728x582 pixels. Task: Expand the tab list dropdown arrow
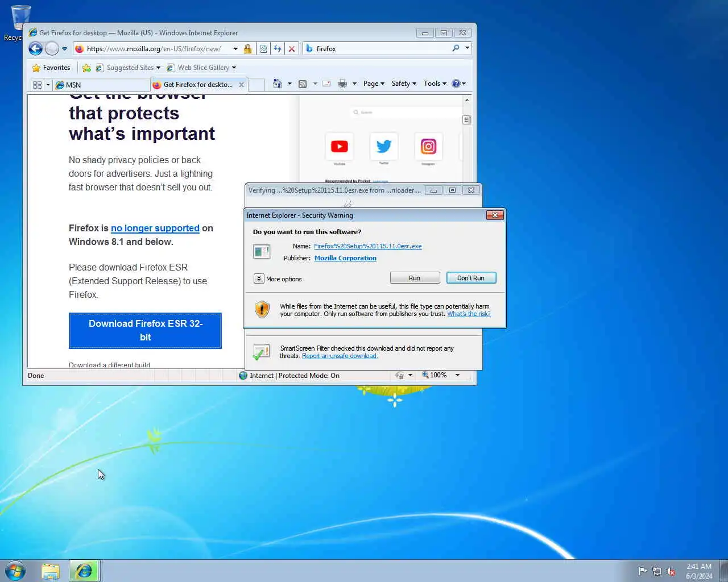click(x=48, y=85)
